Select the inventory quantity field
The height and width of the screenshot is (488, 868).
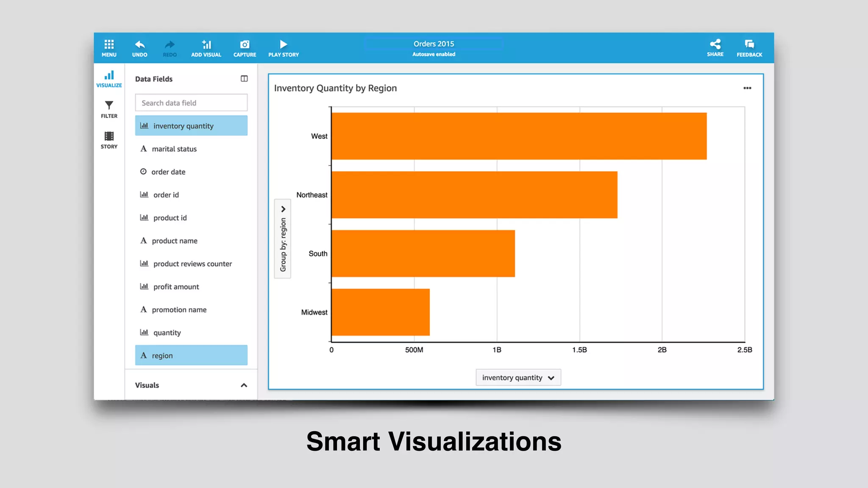191,126
